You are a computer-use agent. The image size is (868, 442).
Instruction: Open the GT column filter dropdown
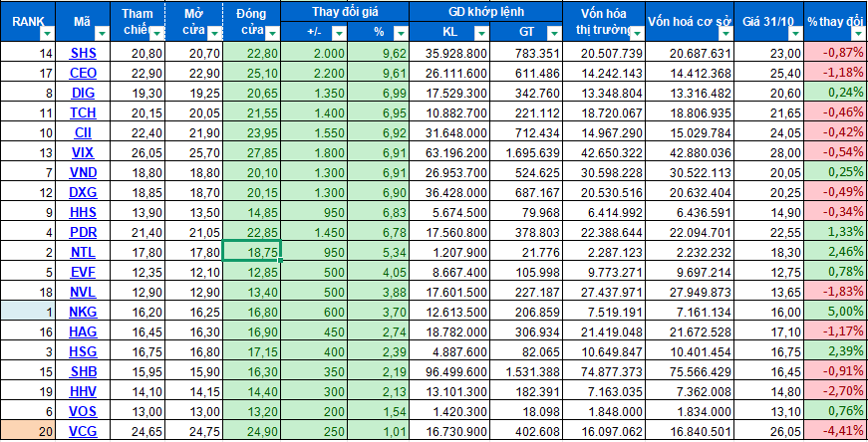(x=553, y=34)
